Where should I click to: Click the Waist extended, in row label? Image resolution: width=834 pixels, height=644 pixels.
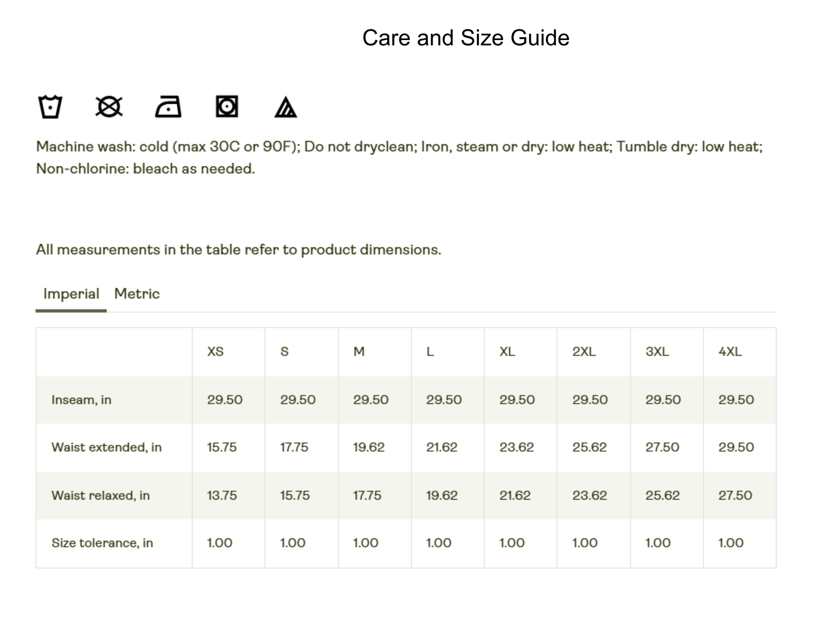click(x=106, y=447)
